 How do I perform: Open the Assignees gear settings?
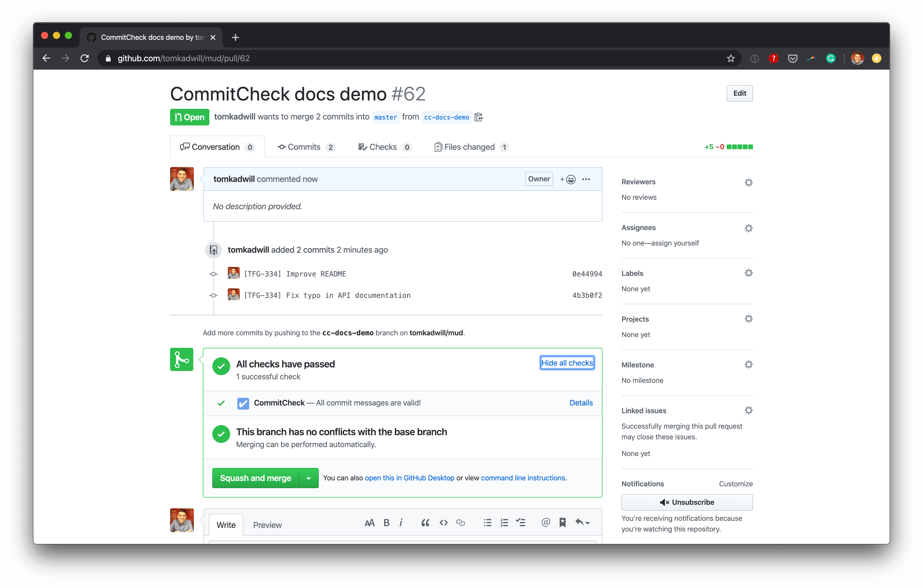748,228
